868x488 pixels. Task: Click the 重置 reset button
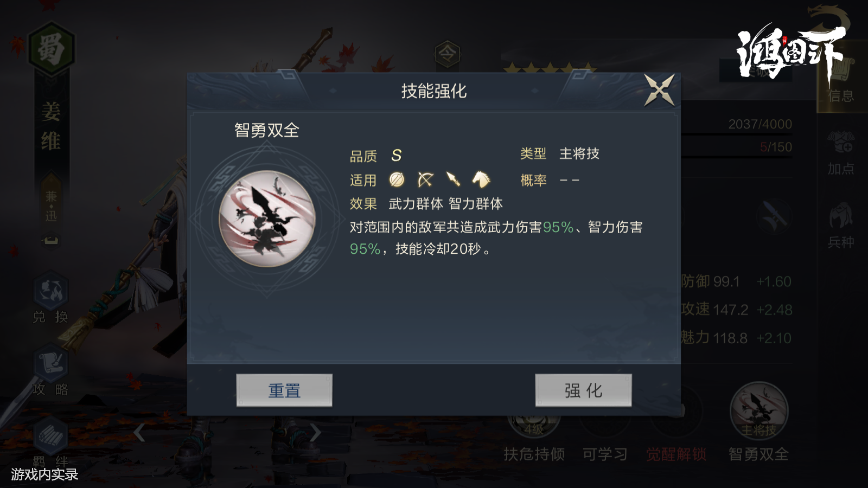pyautogui.click(x=284, y=390)
